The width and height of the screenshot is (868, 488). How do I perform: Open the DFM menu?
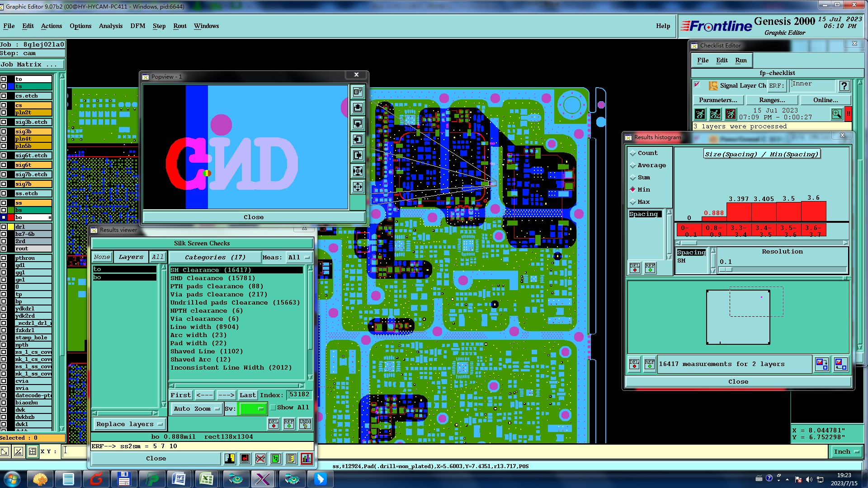click(138, 26)
